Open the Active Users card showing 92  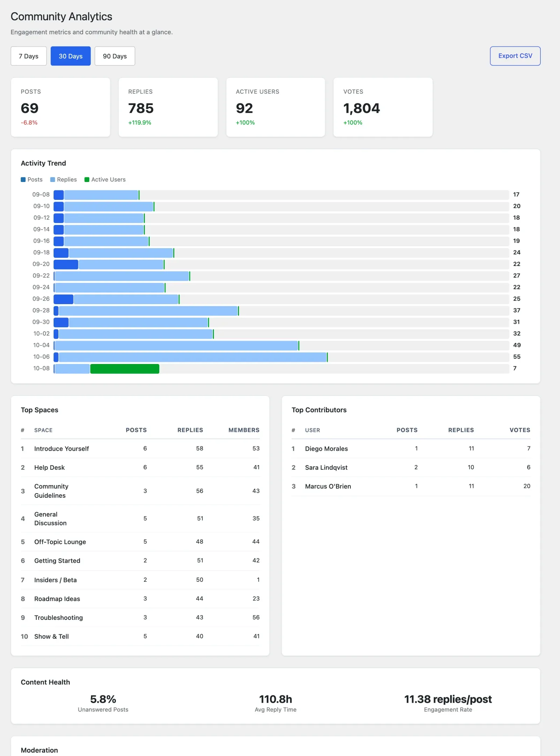[275, 107]
